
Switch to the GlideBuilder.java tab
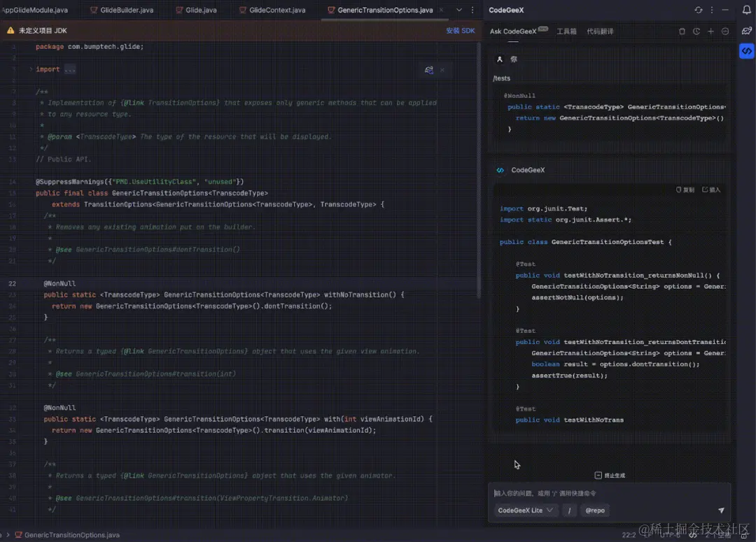122,10
